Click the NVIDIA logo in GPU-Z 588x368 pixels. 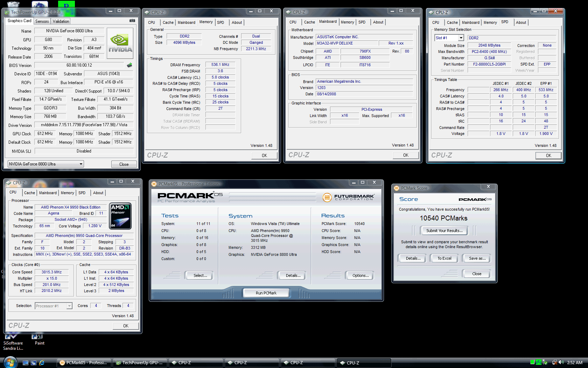click(x=120, y=43)
